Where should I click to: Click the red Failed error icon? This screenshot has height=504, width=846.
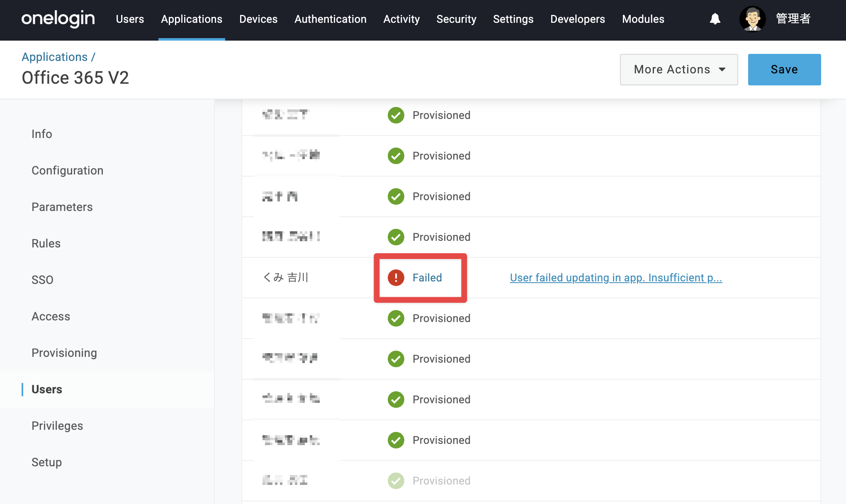(396, 278)
